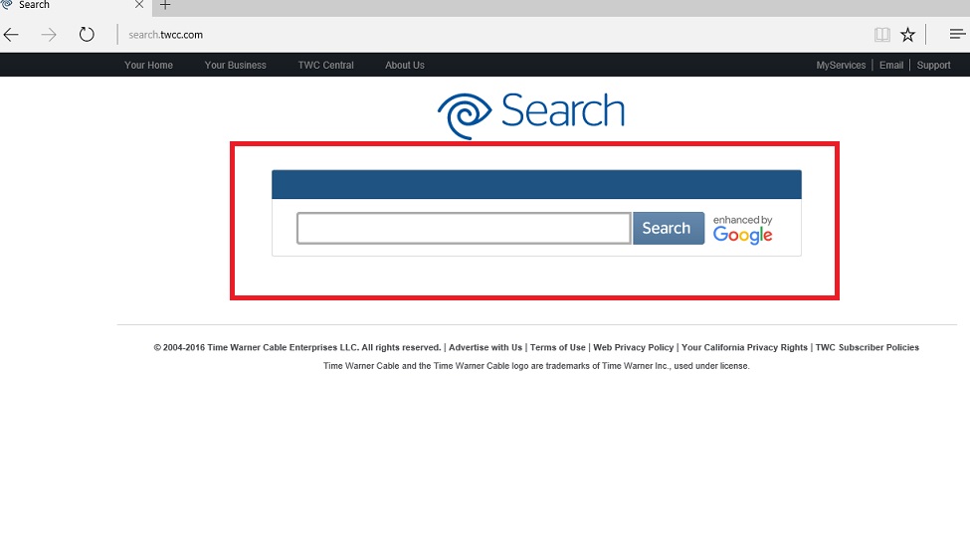Click the trademark notice text line
970x560 pixels.
click(536, 366)
